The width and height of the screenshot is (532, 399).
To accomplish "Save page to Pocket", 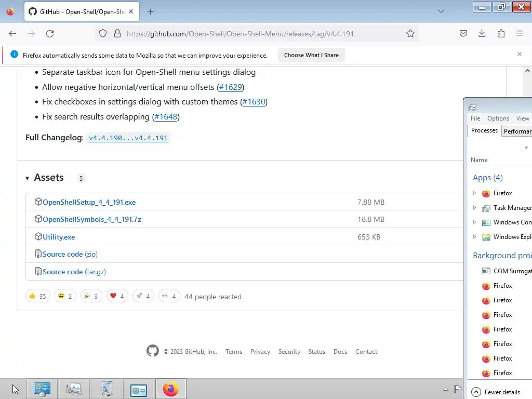I will (463, 34).
